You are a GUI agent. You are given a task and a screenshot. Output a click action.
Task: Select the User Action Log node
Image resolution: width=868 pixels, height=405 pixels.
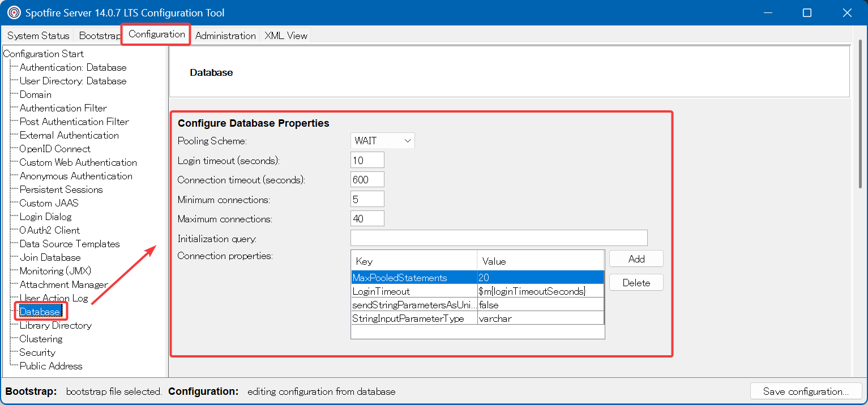[54, 298]
